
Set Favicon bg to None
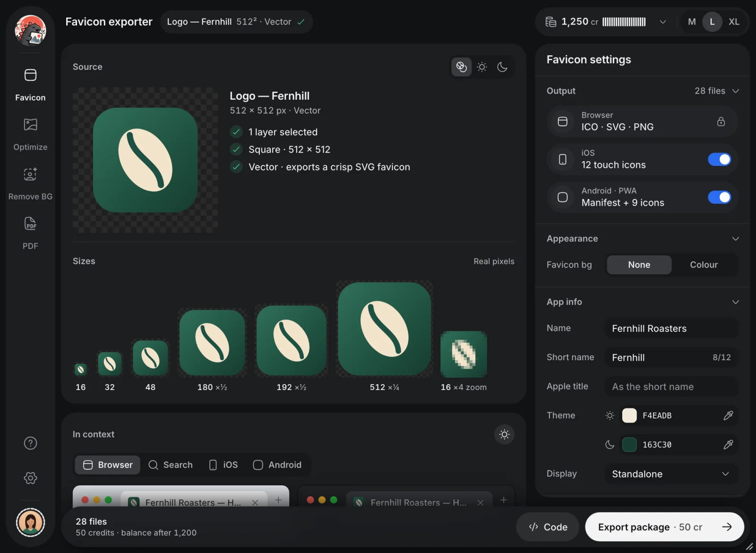point(639,265)
